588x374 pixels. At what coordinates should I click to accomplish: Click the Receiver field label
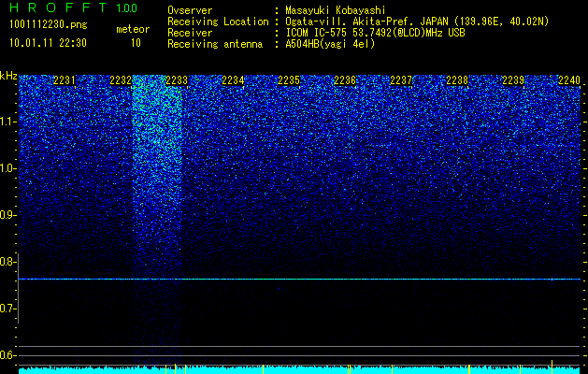190,33
